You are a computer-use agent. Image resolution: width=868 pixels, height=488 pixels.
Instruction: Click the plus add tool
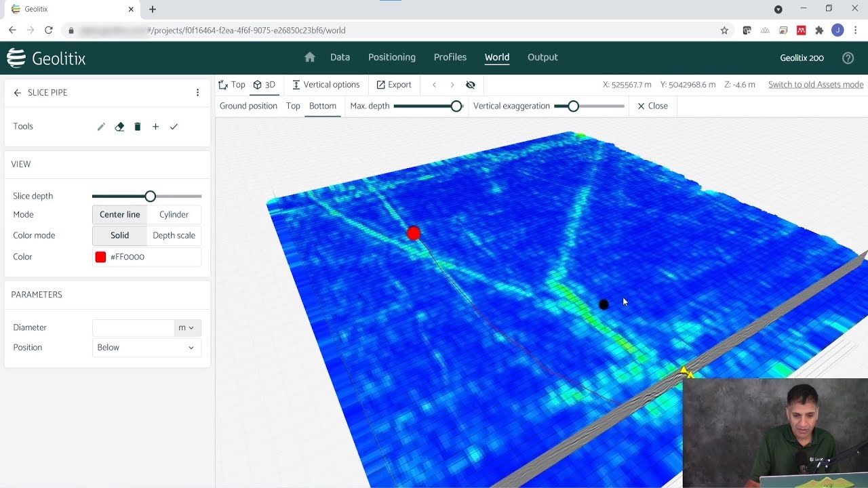[x=155, y=127]
